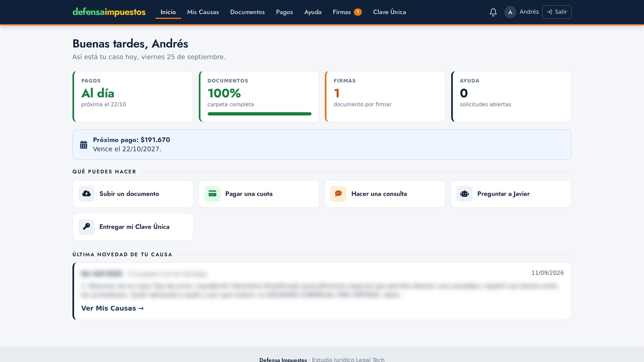644x362 pixels.
Task: Open Firmas in the top navigation
Action: pos(347,12)
